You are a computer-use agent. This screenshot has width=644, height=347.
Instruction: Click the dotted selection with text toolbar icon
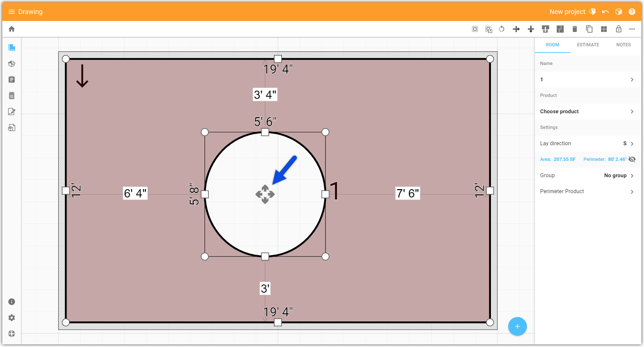pos(489,29)
